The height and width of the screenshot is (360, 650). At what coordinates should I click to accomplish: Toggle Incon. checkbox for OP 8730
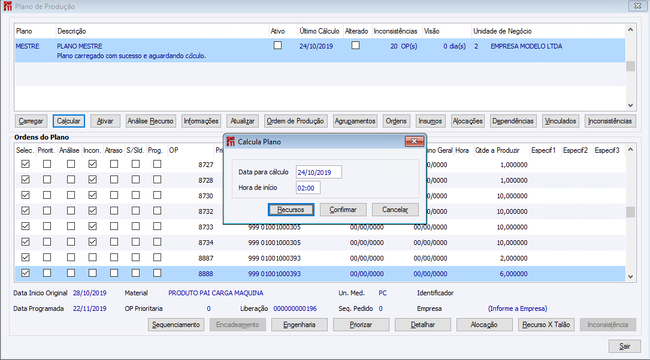tap(92, 195)
